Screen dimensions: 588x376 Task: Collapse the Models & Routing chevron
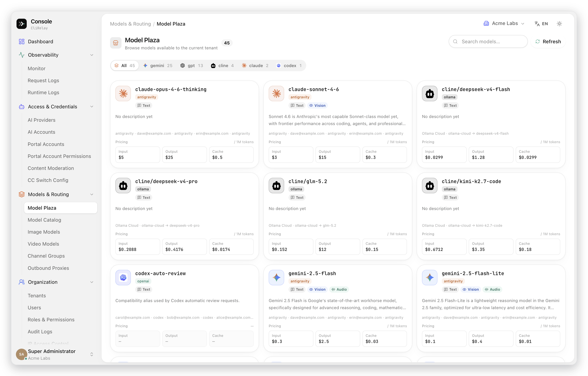coord(92,194)
